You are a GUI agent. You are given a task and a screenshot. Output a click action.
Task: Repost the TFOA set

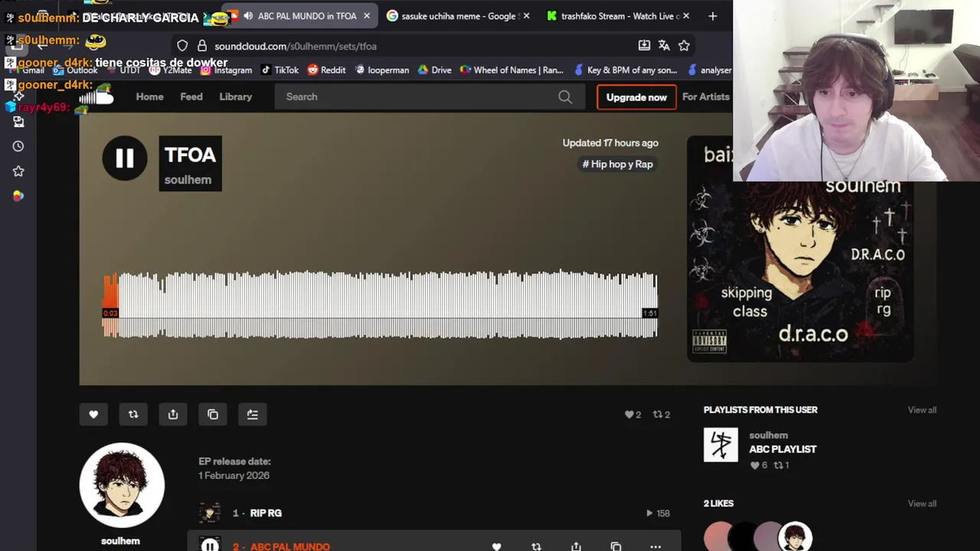pos(133,414)
